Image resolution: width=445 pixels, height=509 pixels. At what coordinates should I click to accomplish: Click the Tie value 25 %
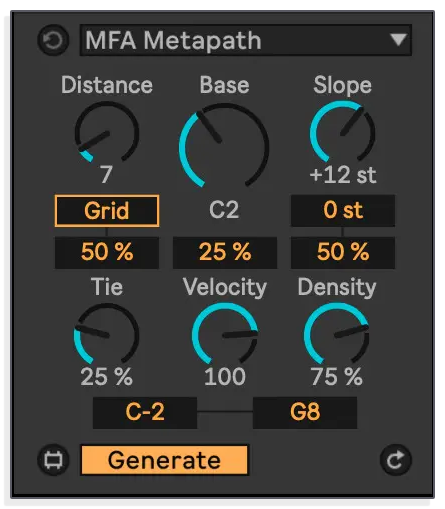106,377
